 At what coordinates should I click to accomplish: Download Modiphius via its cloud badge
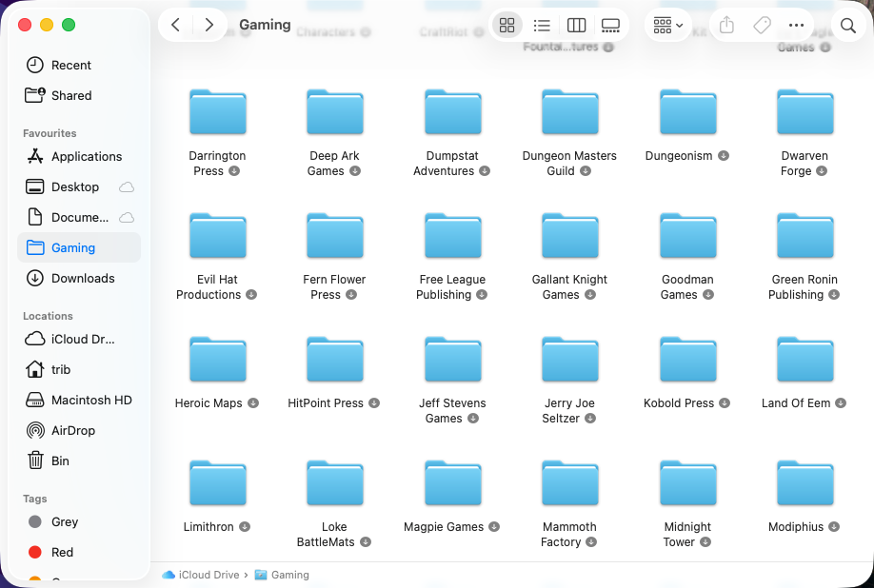834,527
